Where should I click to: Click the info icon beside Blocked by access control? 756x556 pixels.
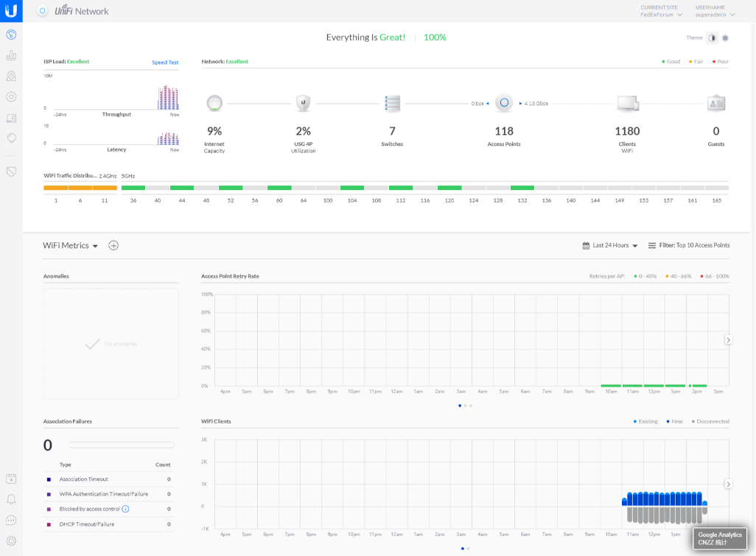click(x=125, y=509)
